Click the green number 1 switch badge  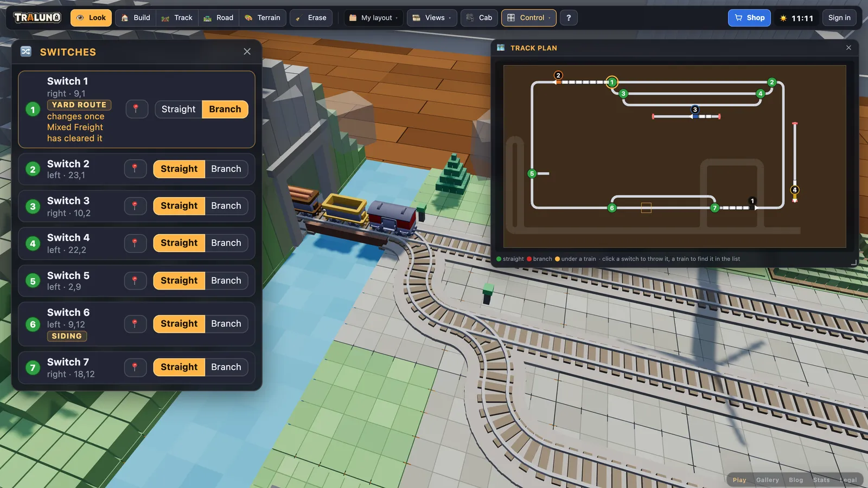click(33, 110)
